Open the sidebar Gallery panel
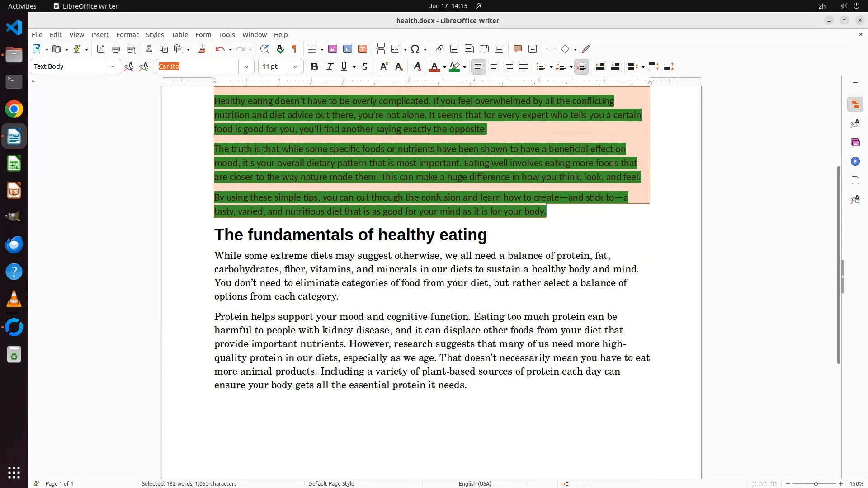Image resolution: width=868 pixels, height=488 pixels. [x=855, y=143]
